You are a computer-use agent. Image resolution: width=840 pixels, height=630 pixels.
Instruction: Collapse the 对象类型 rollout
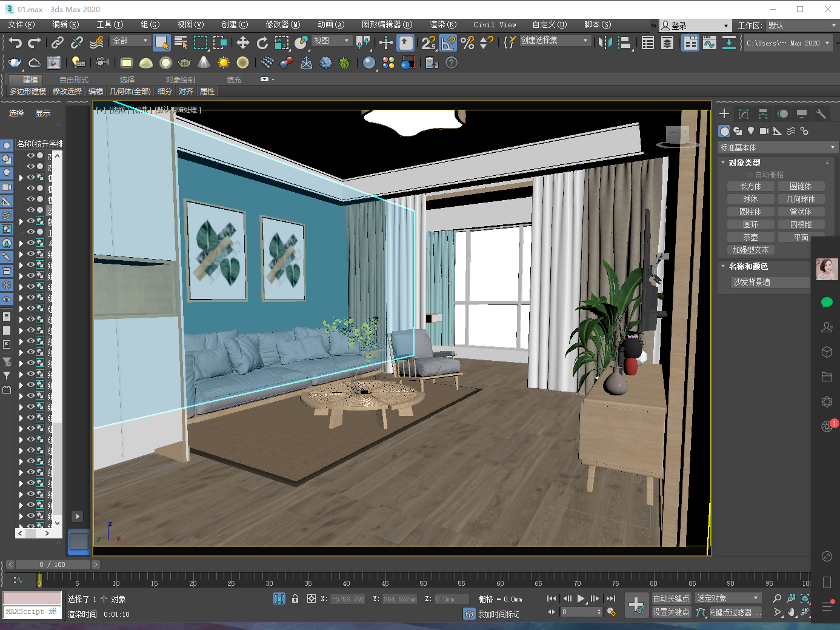point(744,163)
